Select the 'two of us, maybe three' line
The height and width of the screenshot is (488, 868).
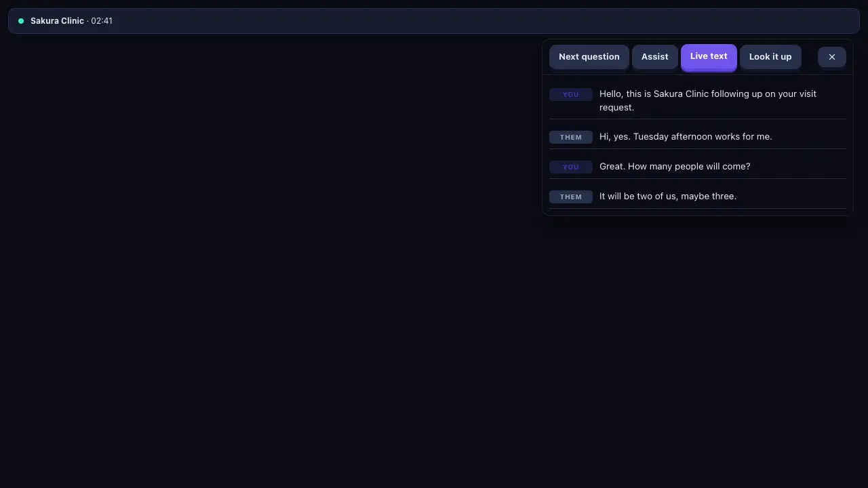[x=698, y=197]
